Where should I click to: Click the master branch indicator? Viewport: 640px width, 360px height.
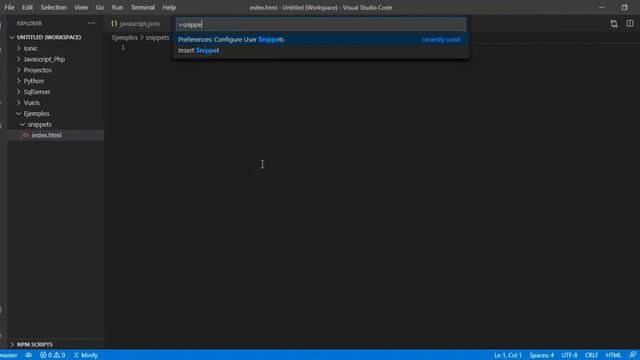9,355
